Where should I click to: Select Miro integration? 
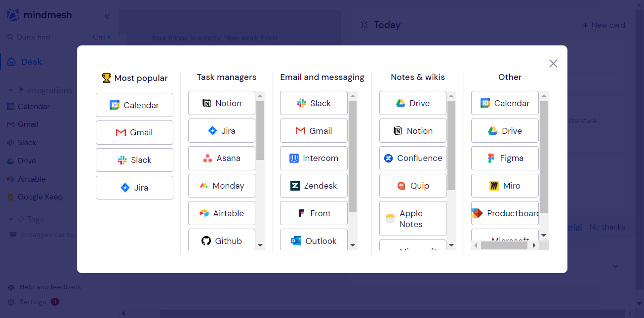pos(505,186)
